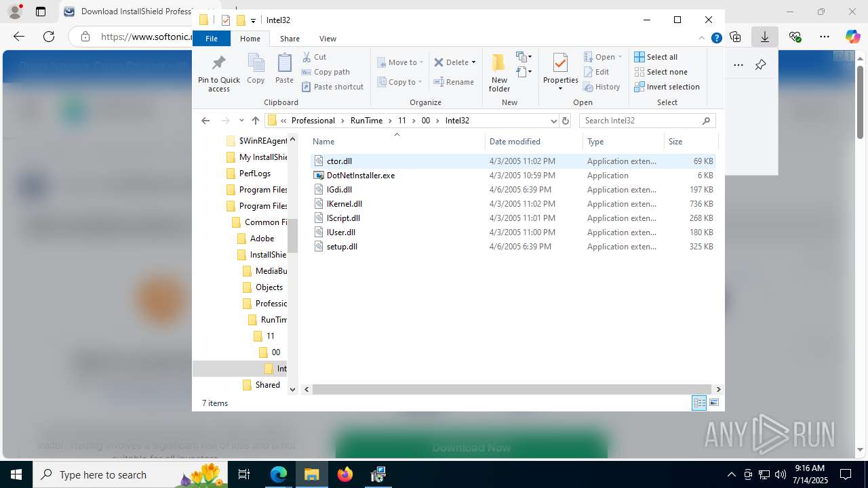Click Invert selection in ribbon

(x=667, y=87)
